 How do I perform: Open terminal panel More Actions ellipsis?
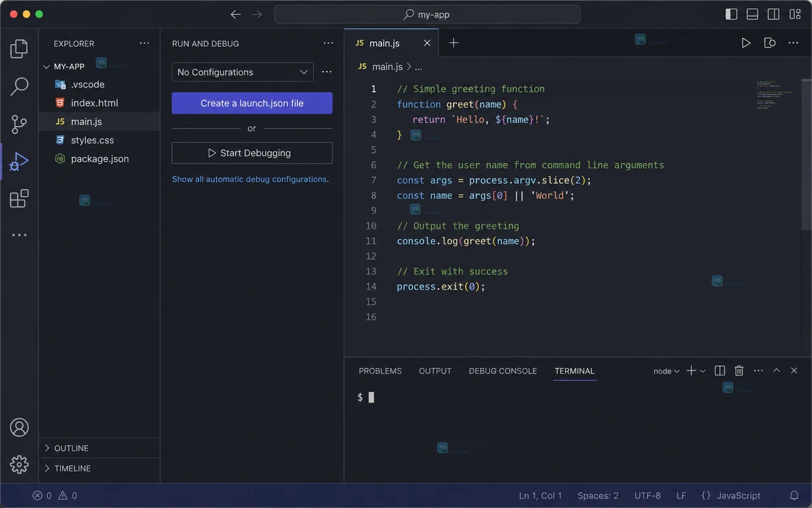click(x=758, y=370)
